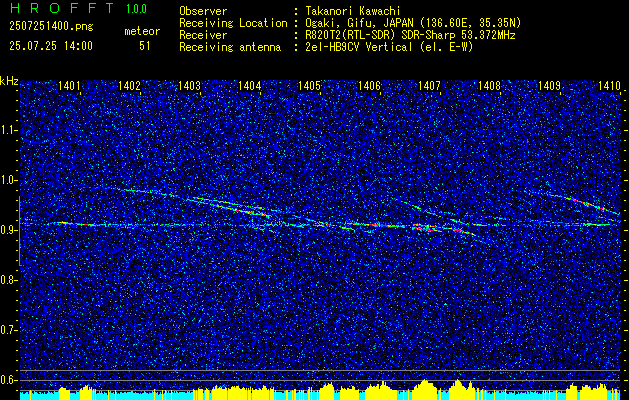Click the 1407 time marker

(x=429, y=86)
